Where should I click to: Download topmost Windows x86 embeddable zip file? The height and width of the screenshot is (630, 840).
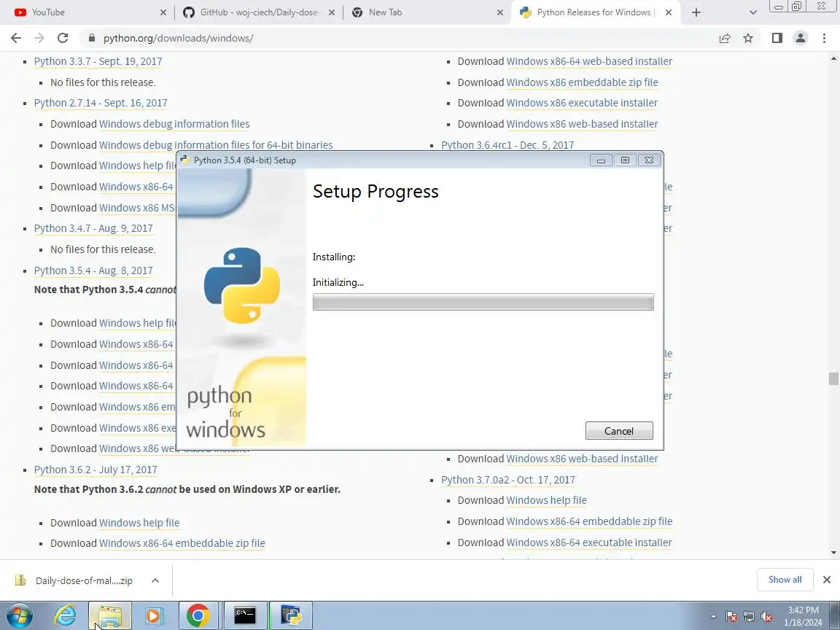coord(583,82)
